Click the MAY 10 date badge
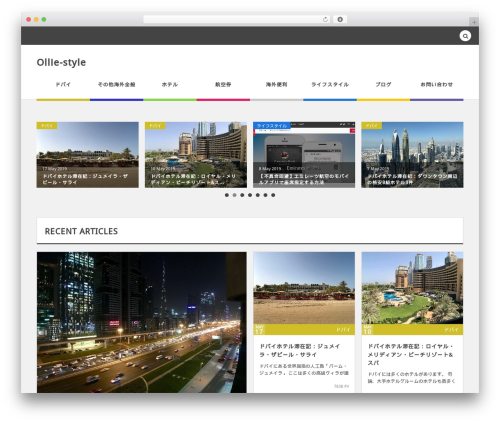This screenshot has width=500, height=423. coord(368,329)
